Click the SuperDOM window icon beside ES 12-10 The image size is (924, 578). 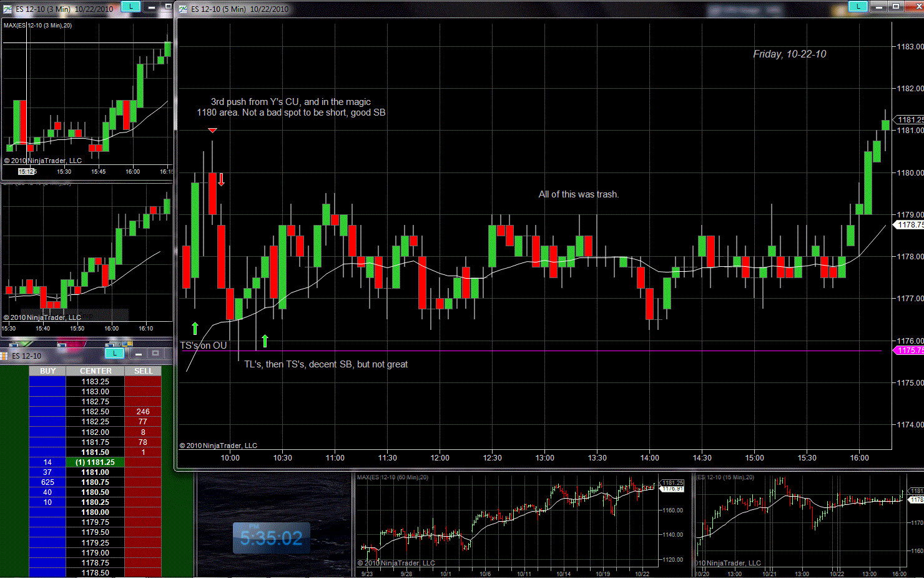tap(4, 356)
